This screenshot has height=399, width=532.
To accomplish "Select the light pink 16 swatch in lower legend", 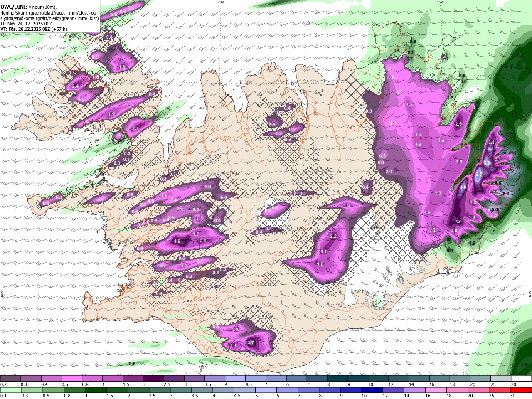I will (436, 390).
